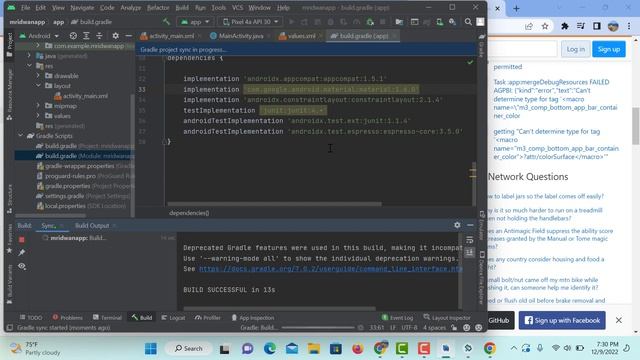The height and width of the screenshot is (360, 640).
Task: Open SDK Manager icon in toolbar
Action: (x=452, y=22)
